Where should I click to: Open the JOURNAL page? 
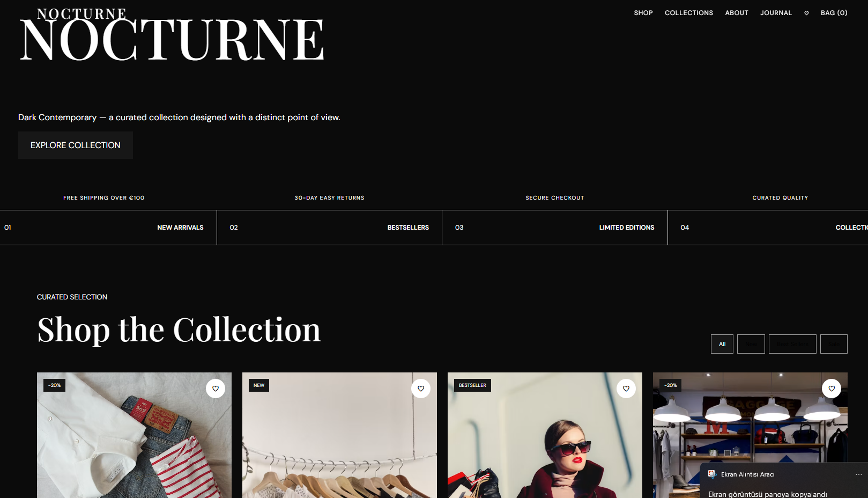[776, 13]
